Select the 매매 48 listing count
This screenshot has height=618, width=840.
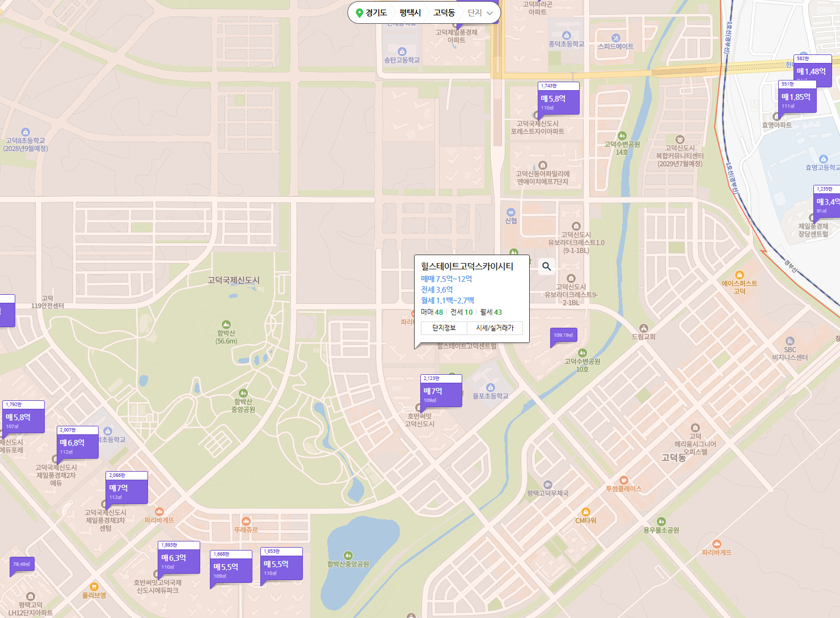pyautogui.click(x=432, y=312)
